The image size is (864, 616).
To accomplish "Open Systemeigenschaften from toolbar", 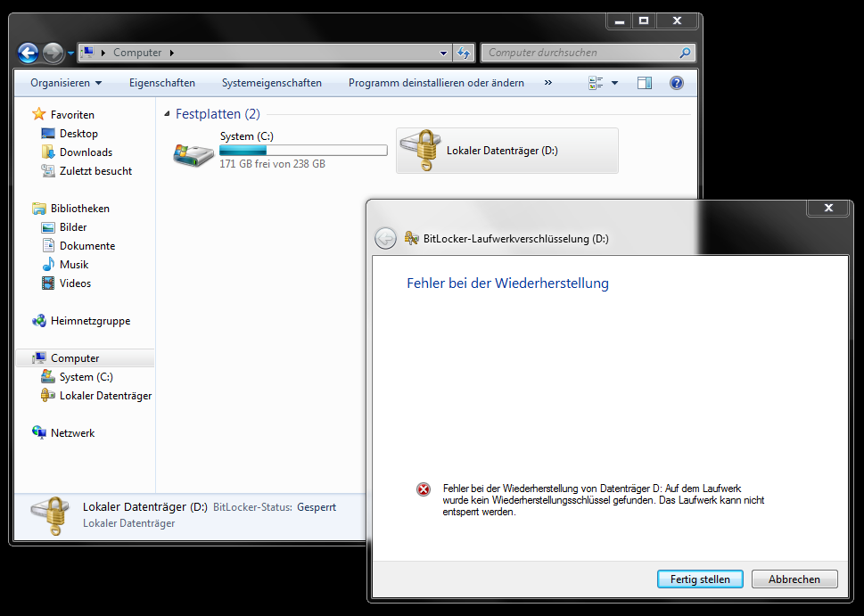I will (272, 83).
